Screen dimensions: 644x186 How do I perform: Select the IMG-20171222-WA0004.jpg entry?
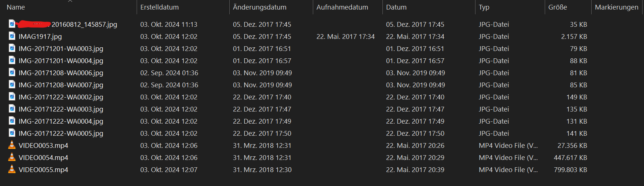61,121
